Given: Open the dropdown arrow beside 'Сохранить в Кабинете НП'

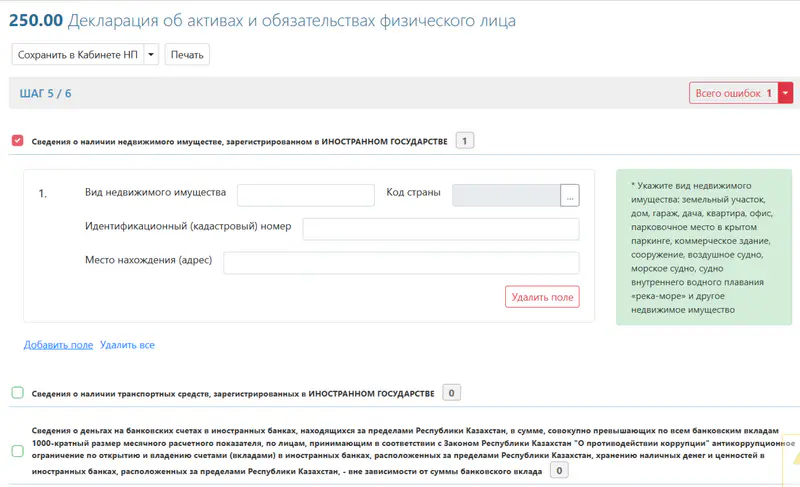Looking at the screenshot, I should coord(151,54).
